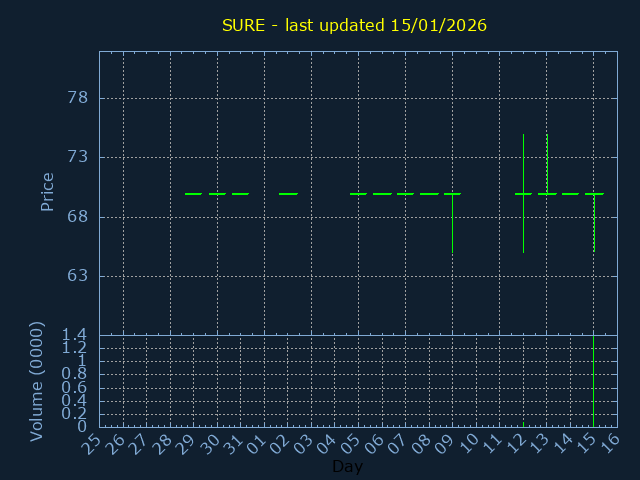640x480 pixels.
Task: Click the day 25 x-axis tick label
Action: [92, 444]
